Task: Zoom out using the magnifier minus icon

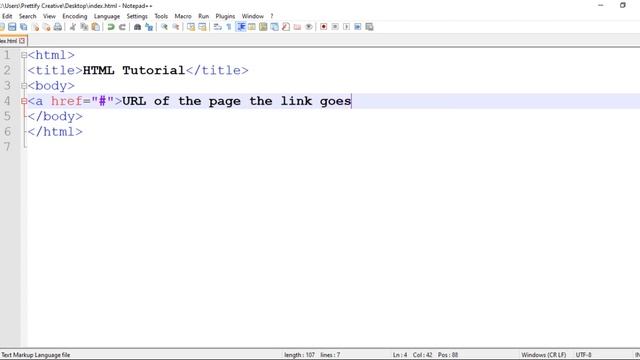Action: [176, 27]
